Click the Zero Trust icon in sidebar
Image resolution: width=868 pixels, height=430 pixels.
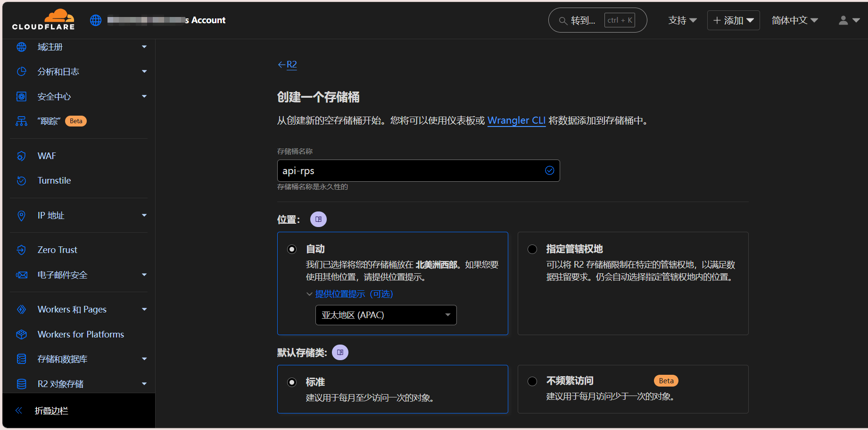pos(21,250)
